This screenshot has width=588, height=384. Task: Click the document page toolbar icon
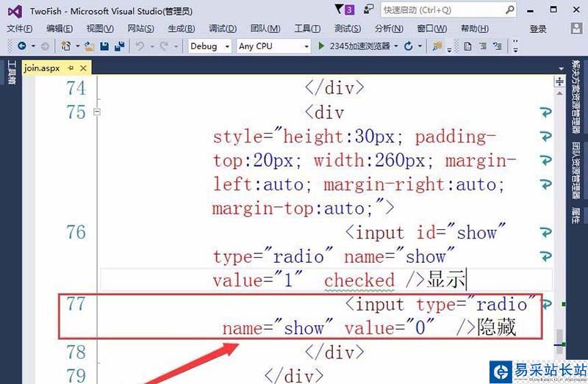pos(467,46)
